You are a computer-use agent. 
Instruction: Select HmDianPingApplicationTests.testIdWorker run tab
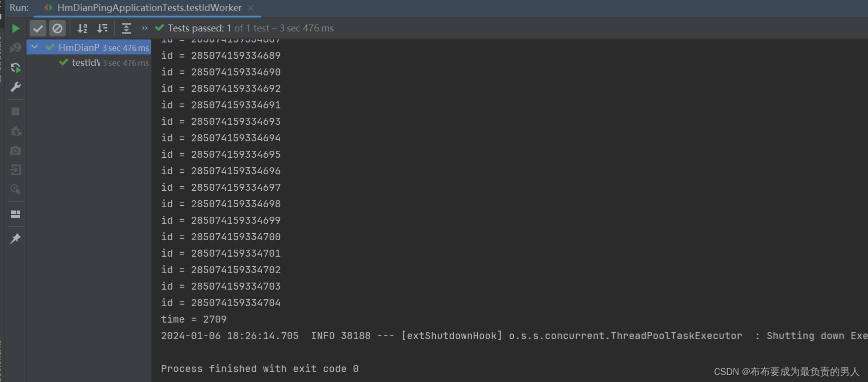click(x=149, y=8)
